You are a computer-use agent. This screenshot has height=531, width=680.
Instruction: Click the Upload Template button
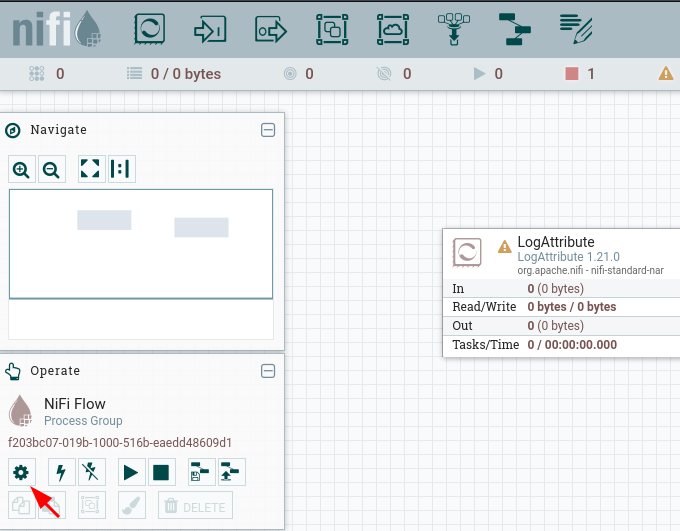(232, 472)
